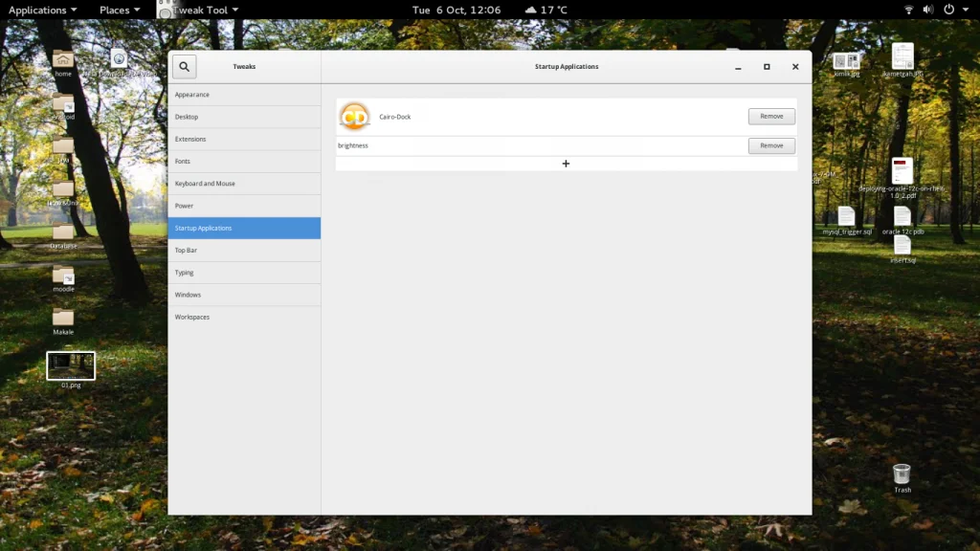The width and height of the screenshot is (980, 551).
Task: Select the Makale folder on desktop
Action: 63,318
